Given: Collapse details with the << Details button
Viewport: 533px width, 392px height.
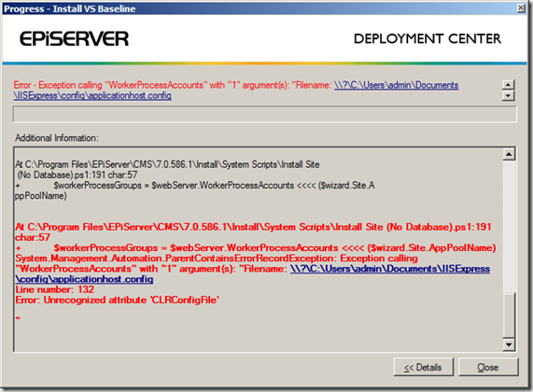Looking at the screenshot, I should click(424, 367).
